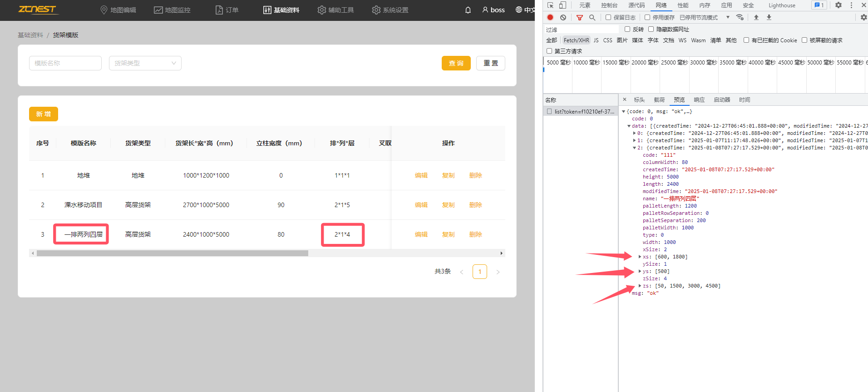Check the 被屏蔽的请求 checkbox

pos(804,40)
